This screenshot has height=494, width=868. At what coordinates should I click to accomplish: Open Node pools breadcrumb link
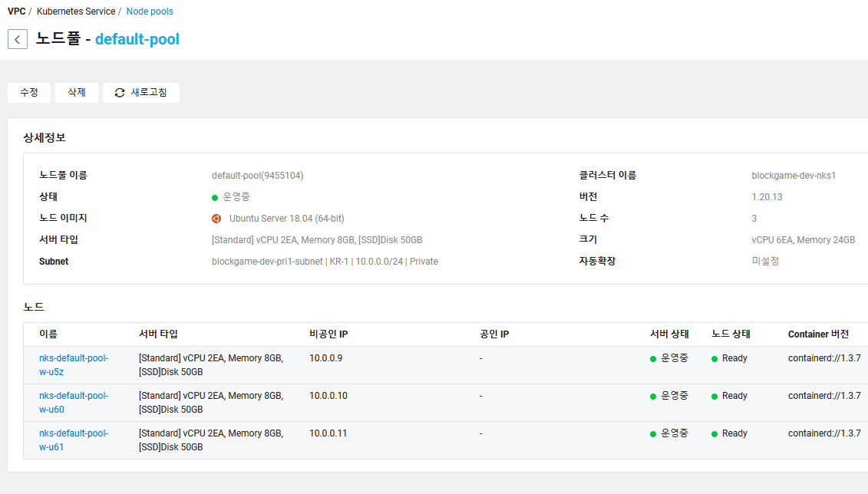(x=150, y=11)
